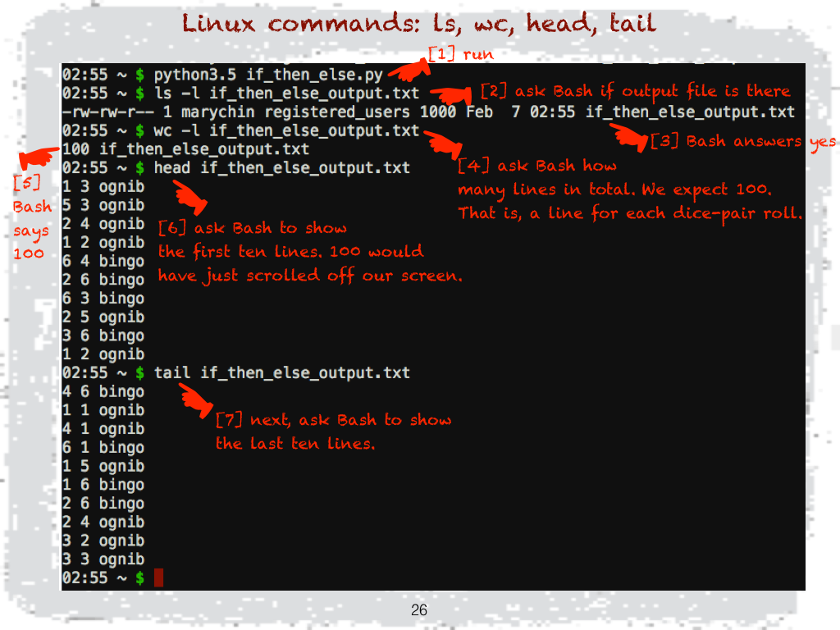
Task: Click the 'python3.5 if_then_else.py' command text
Action: tap(268, 75)
